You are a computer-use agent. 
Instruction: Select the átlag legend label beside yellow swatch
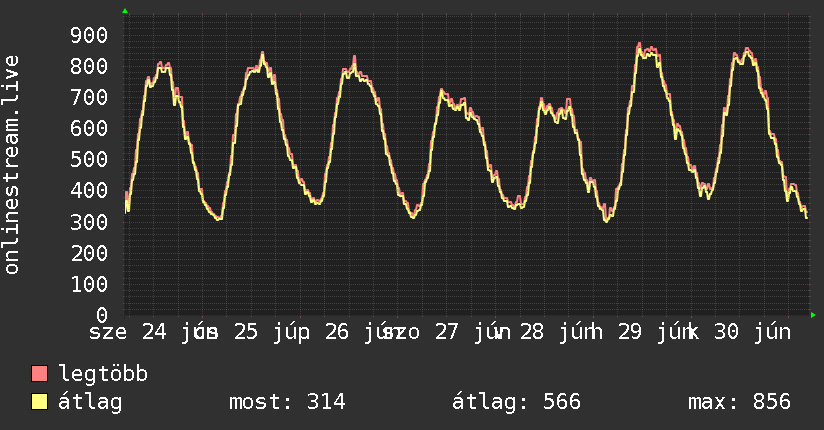[90, 402]
